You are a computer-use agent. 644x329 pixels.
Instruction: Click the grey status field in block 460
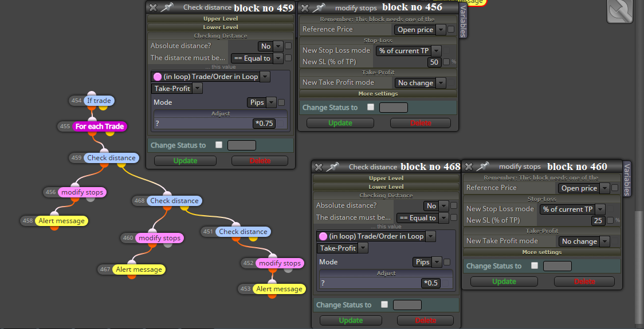pos(557,266)
